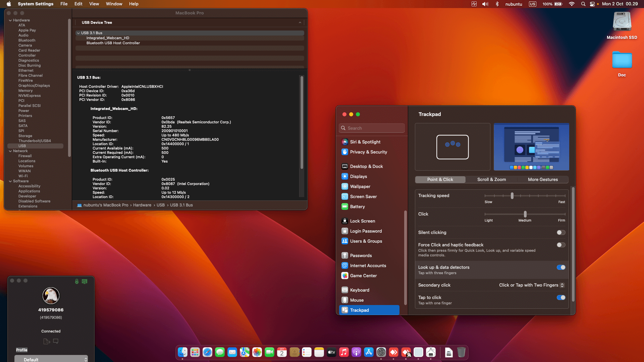Viewport: 644px width, 362px height.
Task: Select USB 3.1 Bus in the breadcrumb path
Action: (x=181, y=205)
